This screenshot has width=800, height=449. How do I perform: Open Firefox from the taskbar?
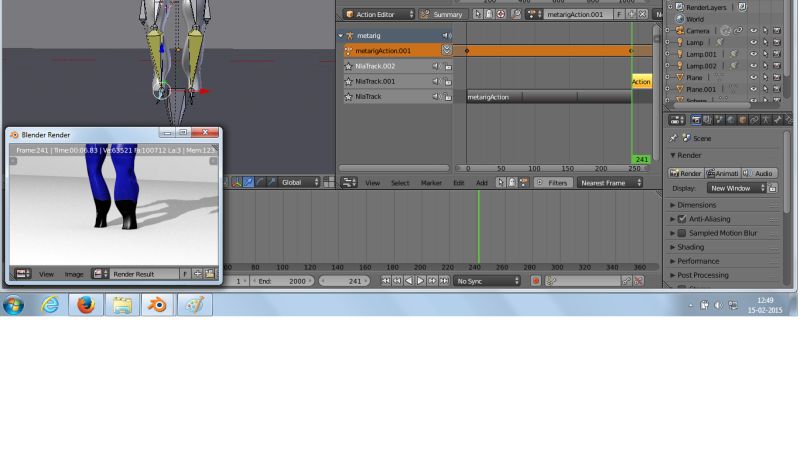pyautogui.click(x=86, y=305)
